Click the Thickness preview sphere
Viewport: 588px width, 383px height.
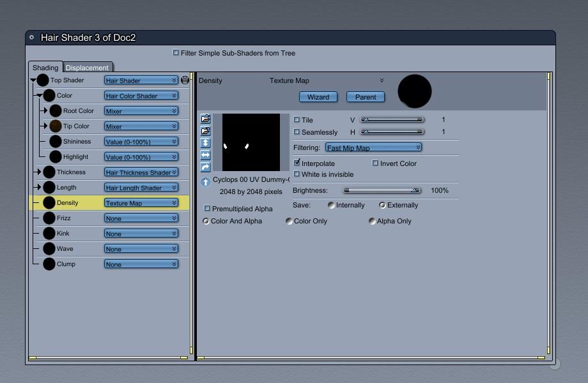pyautogui.click(x=49, y=172)
